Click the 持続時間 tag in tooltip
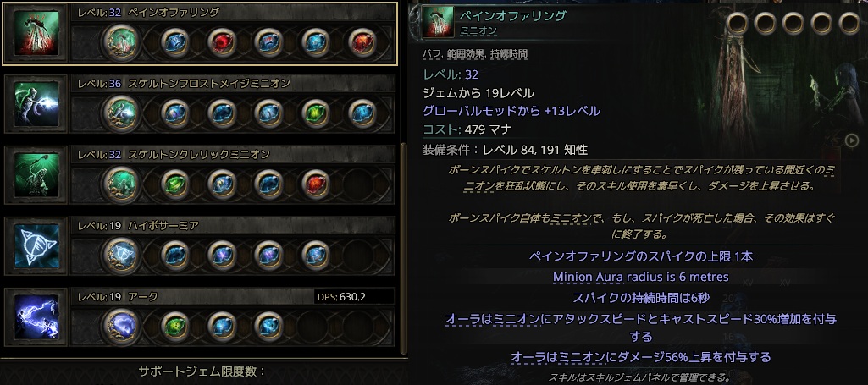This screenshot has height=385, width=868. click(508, 54)
